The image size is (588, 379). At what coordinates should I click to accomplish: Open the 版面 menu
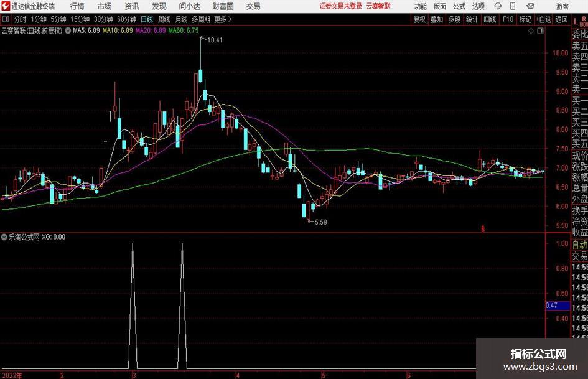click(440, 6)
